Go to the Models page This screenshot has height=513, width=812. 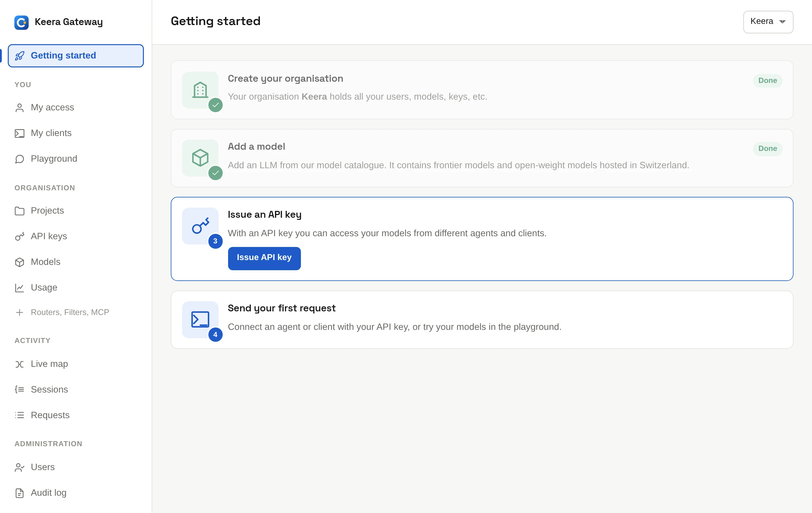tap(76, 262)
